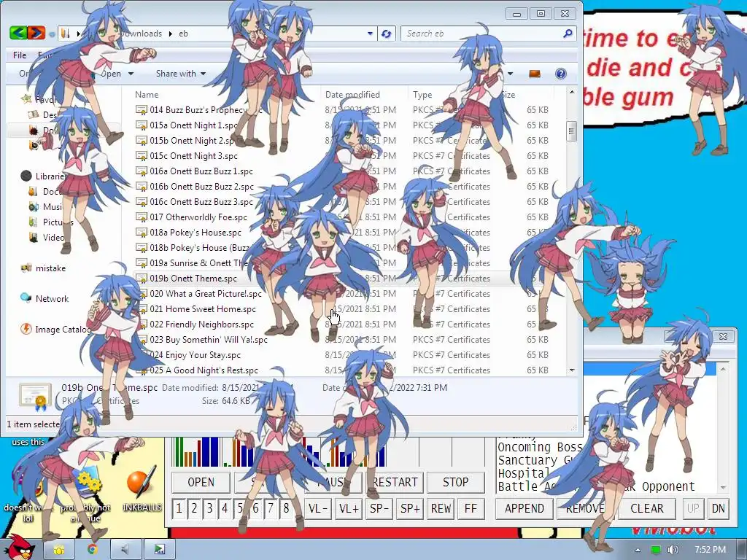Click the recent pages dropdown near nav arrows
Screen dimensions: 747x560
[52, 34]
